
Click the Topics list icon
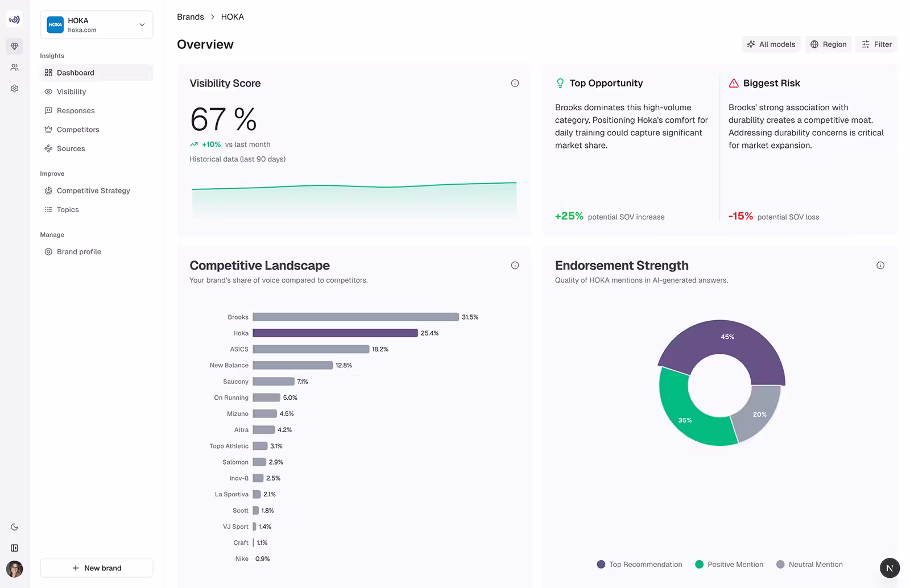coord(48,210)
